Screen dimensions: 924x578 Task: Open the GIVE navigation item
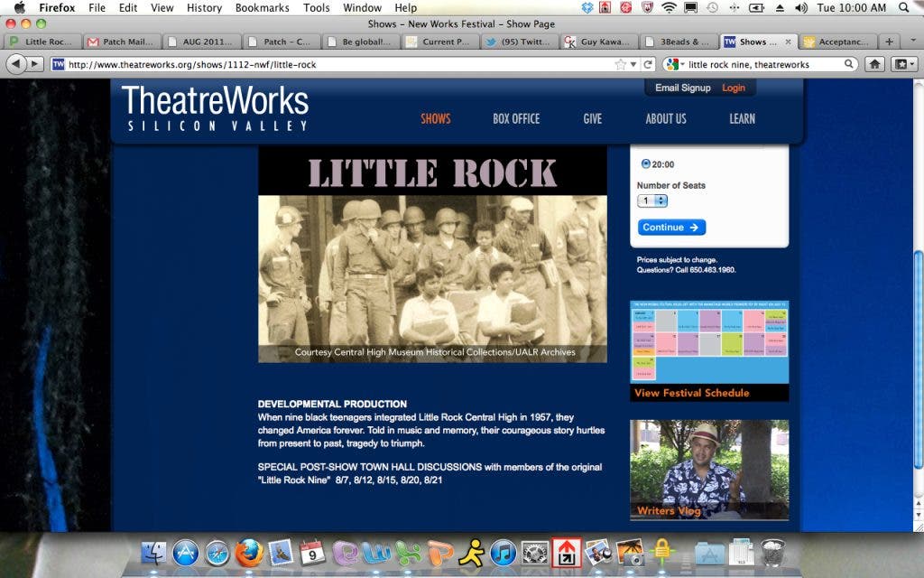click(592, 118)
